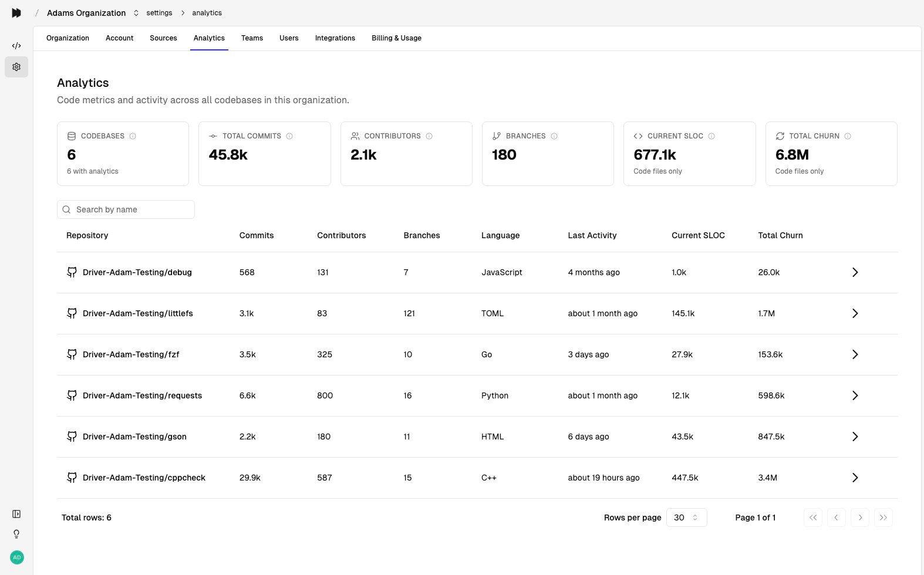The image size is (924, 575).
Task: Select the settings gear sidebar icon
Action: (16, 67)
